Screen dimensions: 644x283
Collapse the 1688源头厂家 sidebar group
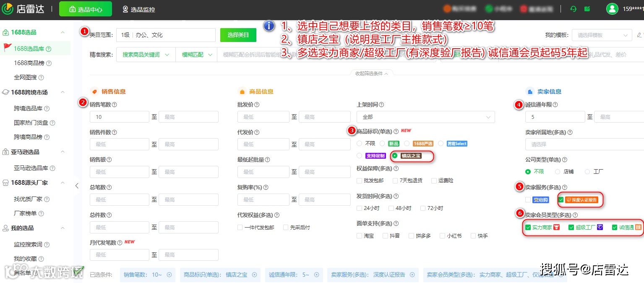63,183
